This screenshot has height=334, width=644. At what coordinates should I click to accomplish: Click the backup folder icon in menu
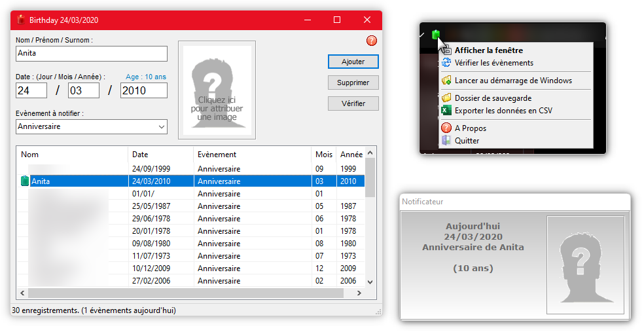[x=446, y=98]
